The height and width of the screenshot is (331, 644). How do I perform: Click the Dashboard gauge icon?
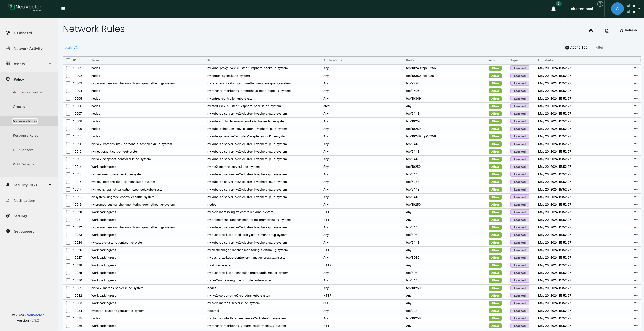[8, 33]
